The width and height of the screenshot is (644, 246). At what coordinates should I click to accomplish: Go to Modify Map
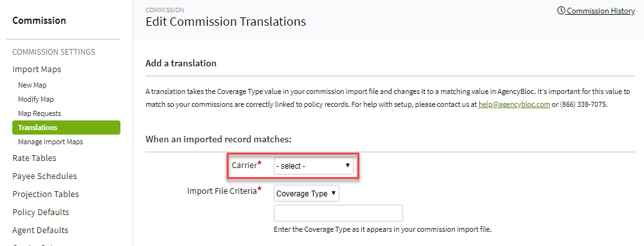tap(35, 99)
